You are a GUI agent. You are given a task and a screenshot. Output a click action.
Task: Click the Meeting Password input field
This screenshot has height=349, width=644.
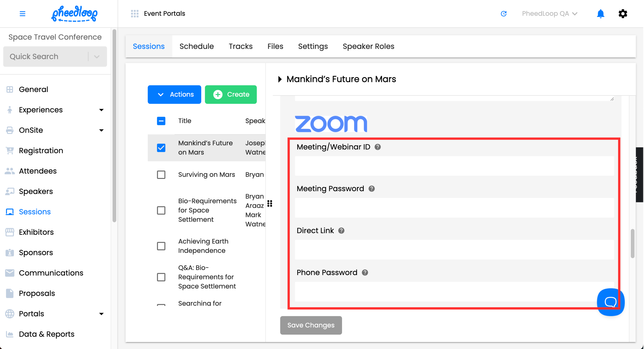(454, 208)
